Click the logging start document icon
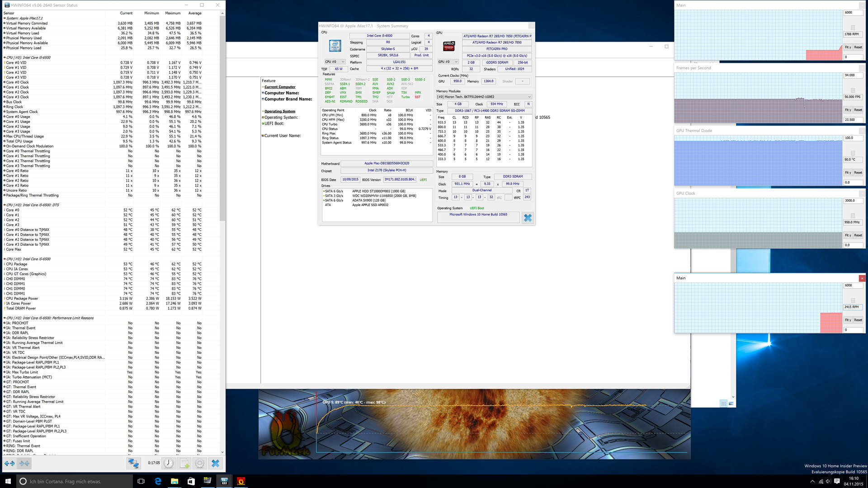868x488 pixels. coord(184,463)
